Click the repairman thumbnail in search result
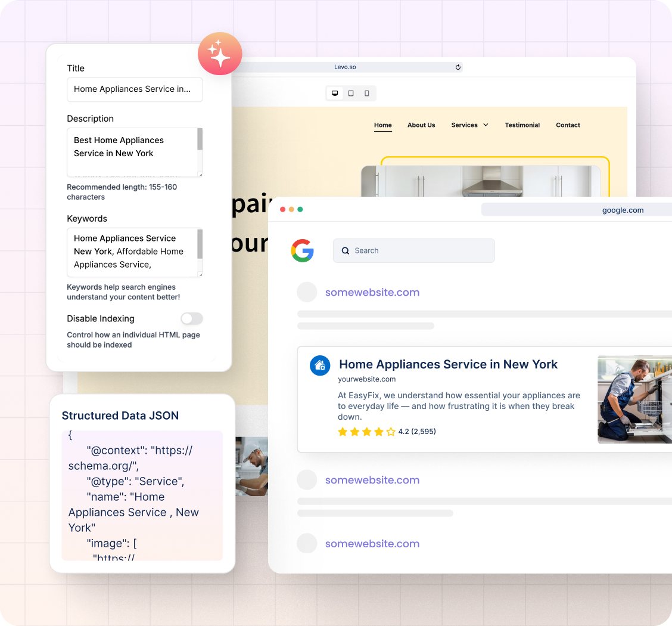This screenshot has height=626, width=672. (634, 399)
